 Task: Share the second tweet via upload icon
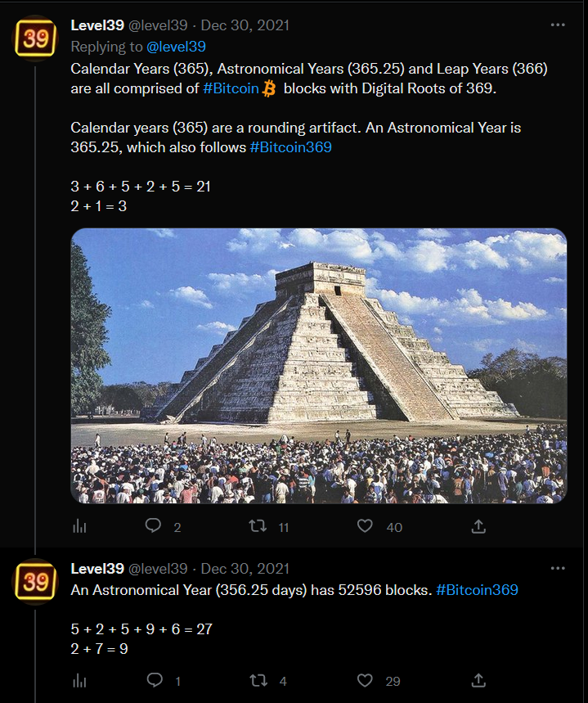pos(478,681)
